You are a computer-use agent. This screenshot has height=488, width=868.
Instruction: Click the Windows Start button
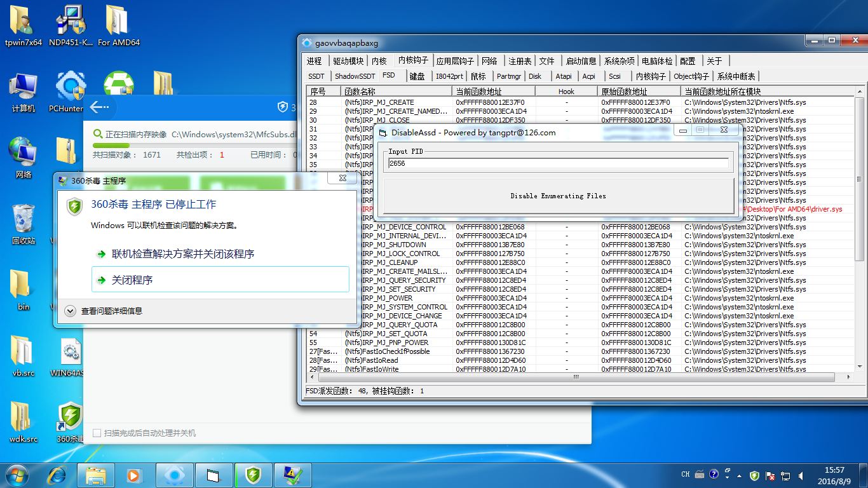pos(17,475)
